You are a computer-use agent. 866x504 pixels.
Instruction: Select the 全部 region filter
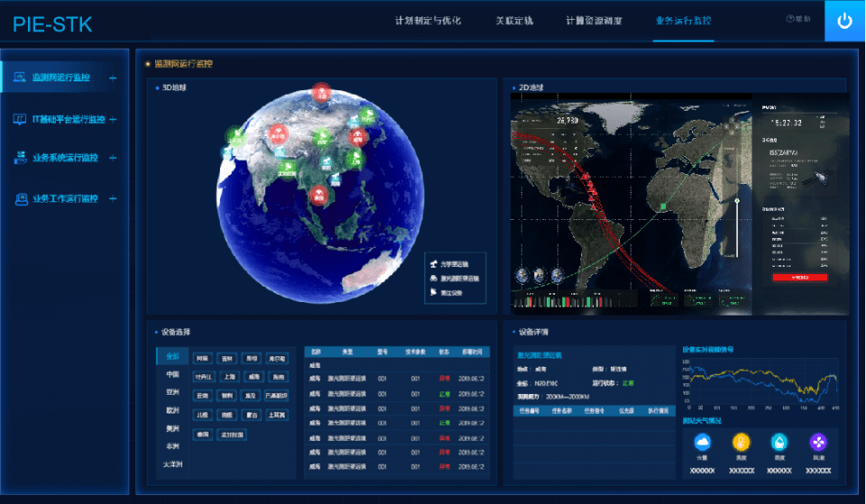click(172, 356)
